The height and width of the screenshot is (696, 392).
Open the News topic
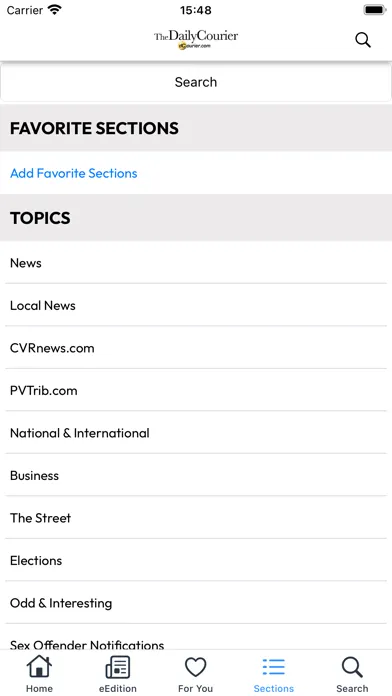click(x=196, y=262)
